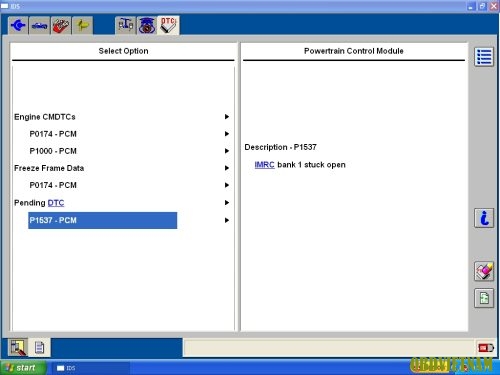Click the log viewer document icon
500x375 pixels.
pos(39,348)
